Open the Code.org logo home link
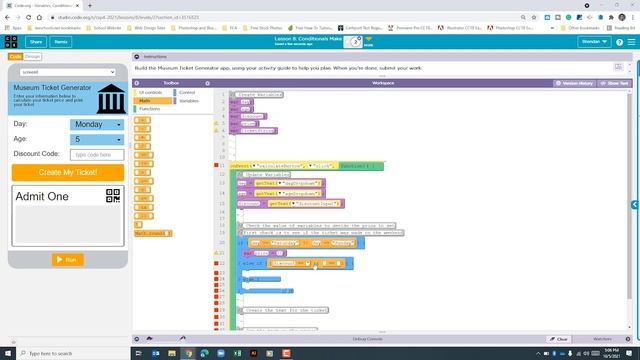 click(11, 42)
